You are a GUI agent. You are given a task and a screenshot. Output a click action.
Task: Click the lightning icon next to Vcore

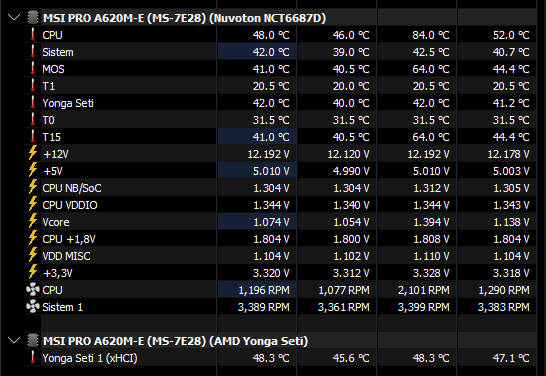tap(33, 221)
